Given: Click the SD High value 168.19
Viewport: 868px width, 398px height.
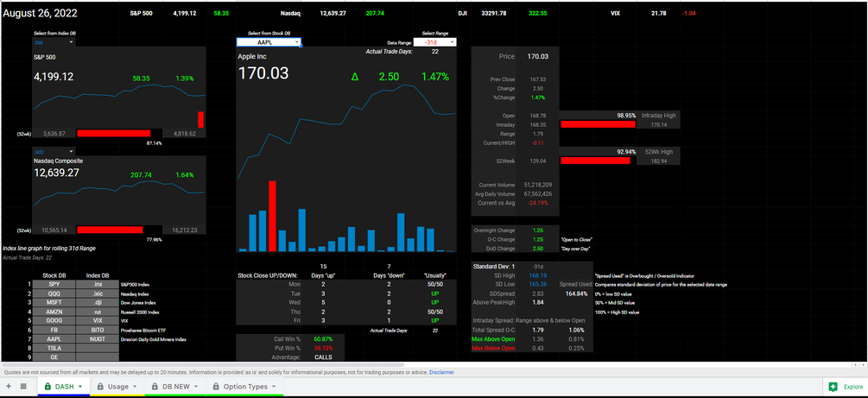Looking at the screenshot, I should tap(538, 275).
